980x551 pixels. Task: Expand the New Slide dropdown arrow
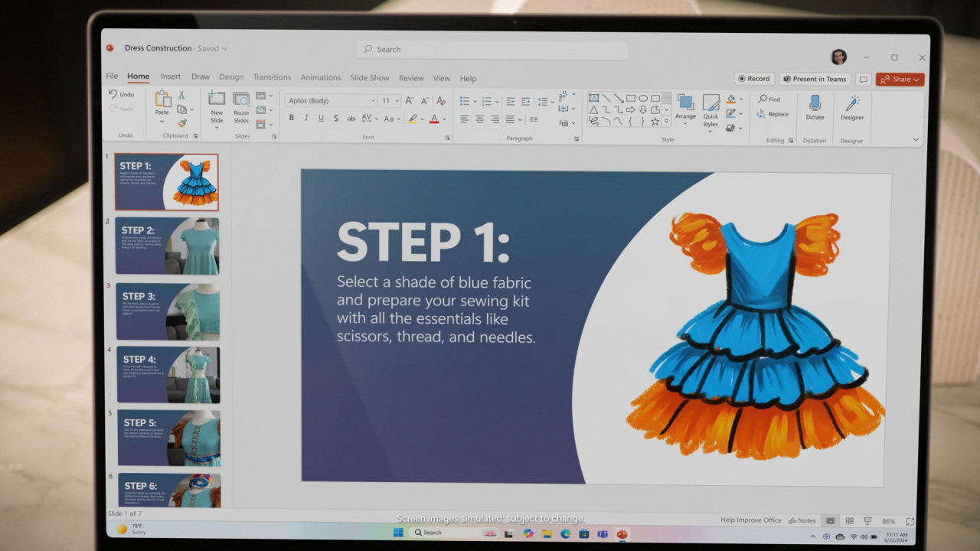point(217,126)
